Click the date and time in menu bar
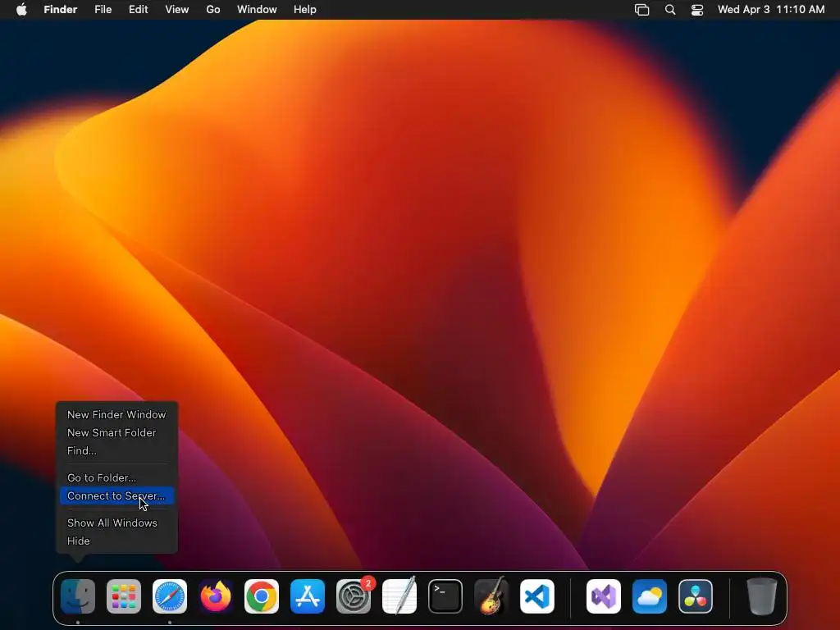Viewport: 840px width, 630px height. (x=771, y=10)
